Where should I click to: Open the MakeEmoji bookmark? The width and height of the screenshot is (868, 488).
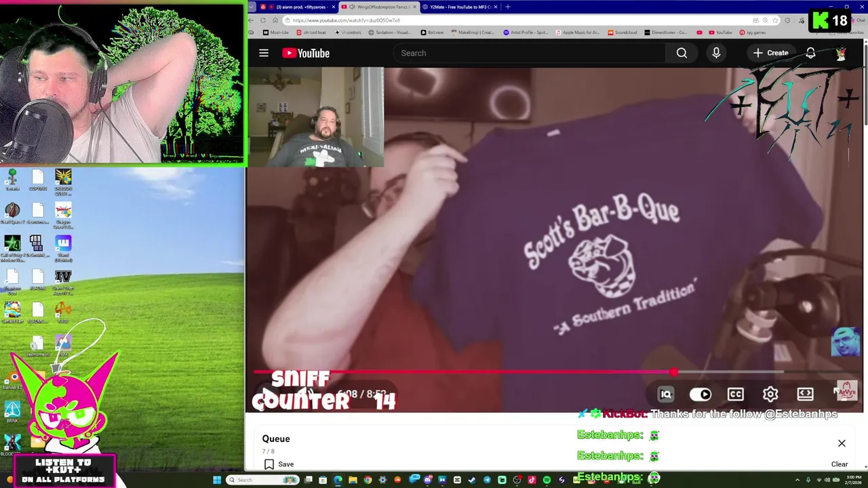click(473, 33)
